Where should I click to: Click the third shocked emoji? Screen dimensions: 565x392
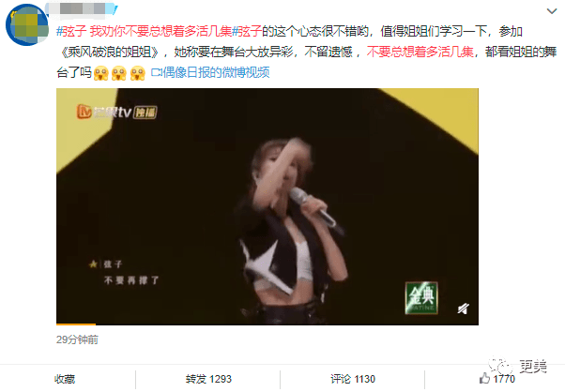click(x=138, y=73)
